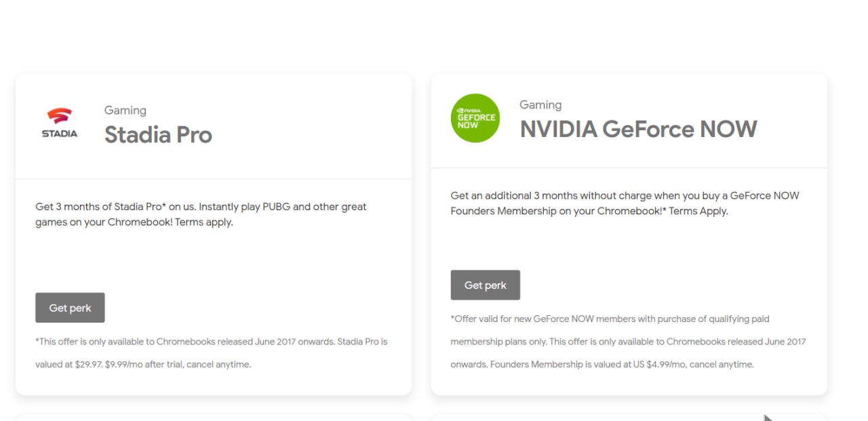This screenshot has width=868, height=421.
Task: Get the NVIDIA GeForce NOW perk
Action: click(486, 285)
